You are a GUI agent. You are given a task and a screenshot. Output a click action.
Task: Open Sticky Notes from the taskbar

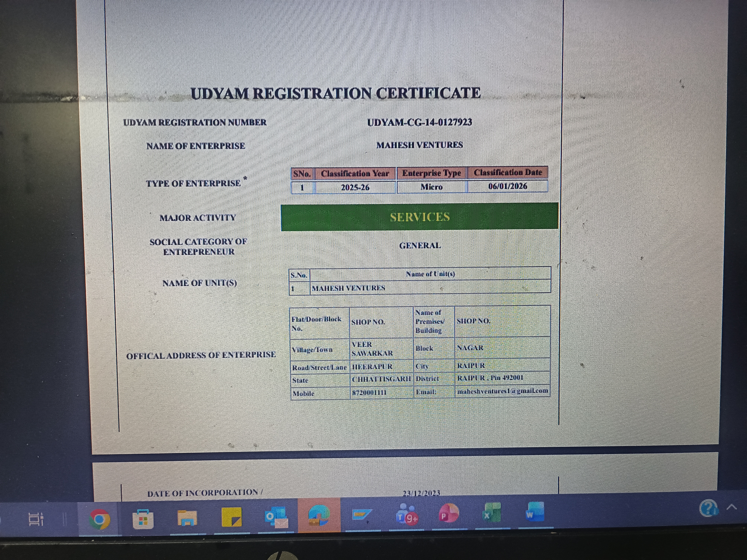click(x=231, y=517)
